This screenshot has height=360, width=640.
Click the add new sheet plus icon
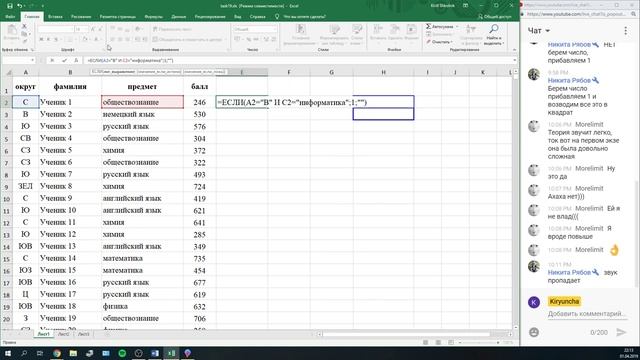tap(107, 334)
